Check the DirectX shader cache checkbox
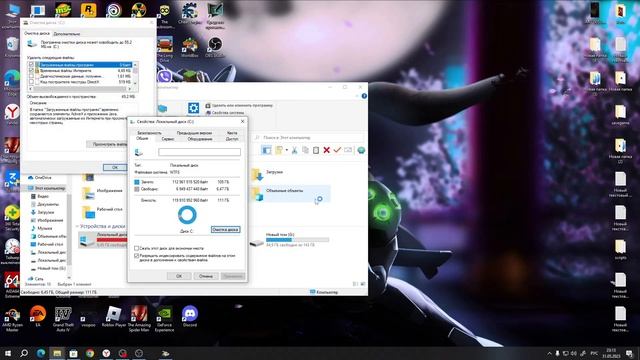Image resolution: width=640 pixels, height=360 pixels. (31, 82)
